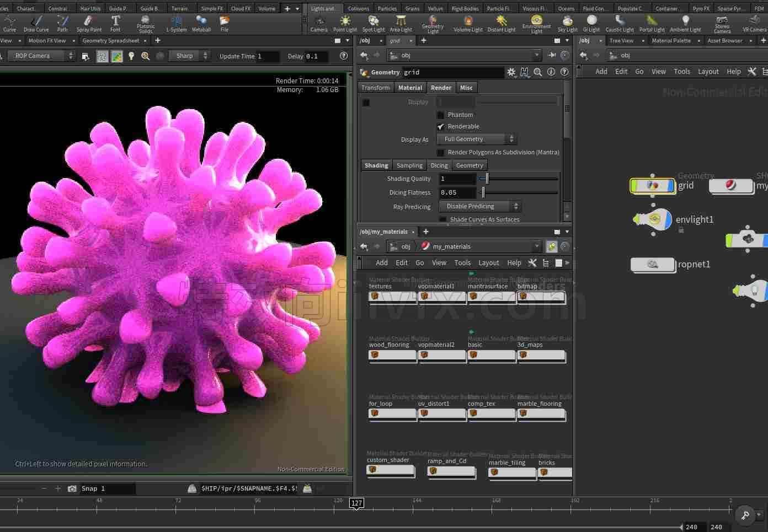Open the Font shelf tool
This screenshot has width=768, height=532.
tap(115, 23)
